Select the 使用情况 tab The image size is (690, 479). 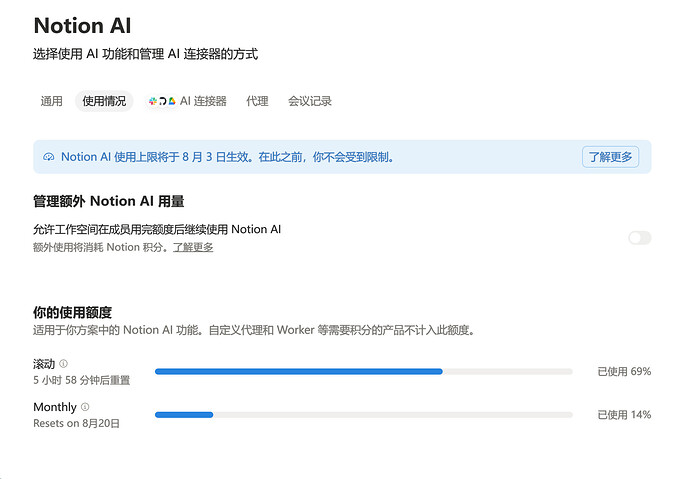point(104,101)
